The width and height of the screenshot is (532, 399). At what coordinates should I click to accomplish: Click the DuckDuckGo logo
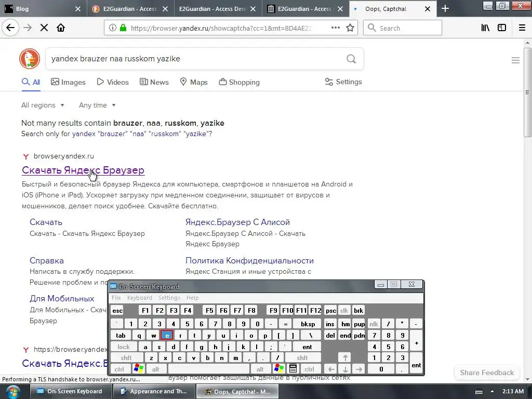point(30,59)
